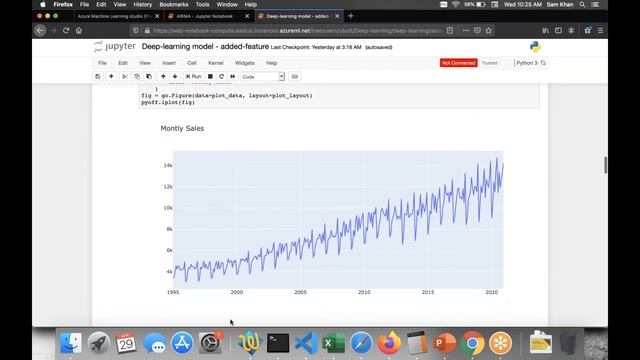
Task: Click the page vertical scrollbar thumb
Action: [x=605, y=165]
